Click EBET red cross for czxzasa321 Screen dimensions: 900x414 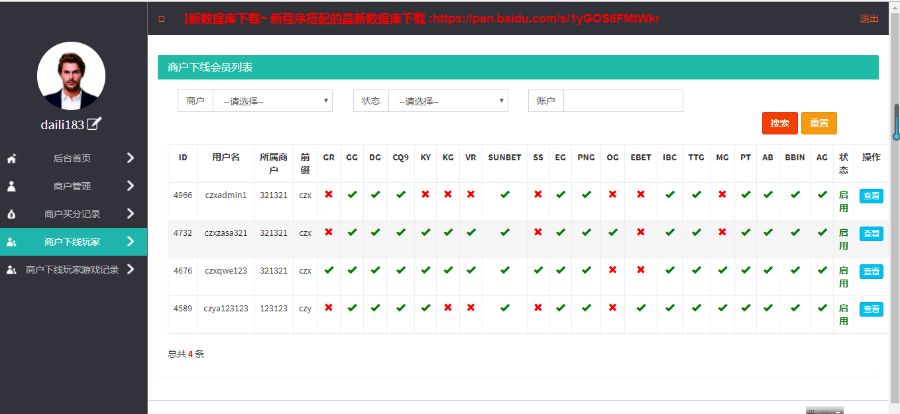pos(641,232)
